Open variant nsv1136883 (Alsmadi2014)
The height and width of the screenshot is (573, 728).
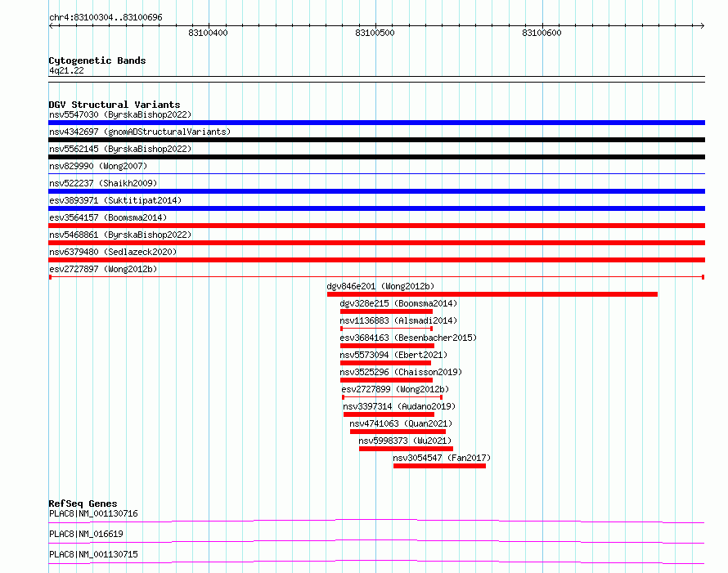coord(398,320)
